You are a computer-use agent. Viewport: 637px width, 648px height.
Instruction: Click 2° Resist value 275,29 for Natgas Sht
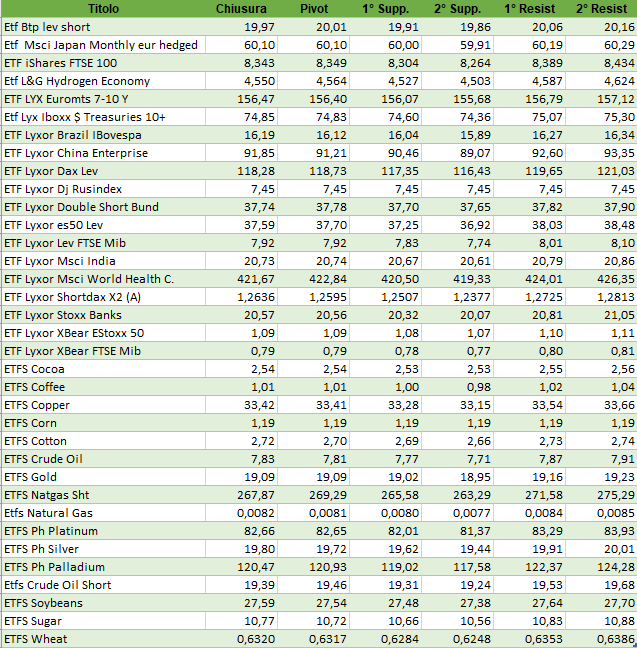(601, 495)
